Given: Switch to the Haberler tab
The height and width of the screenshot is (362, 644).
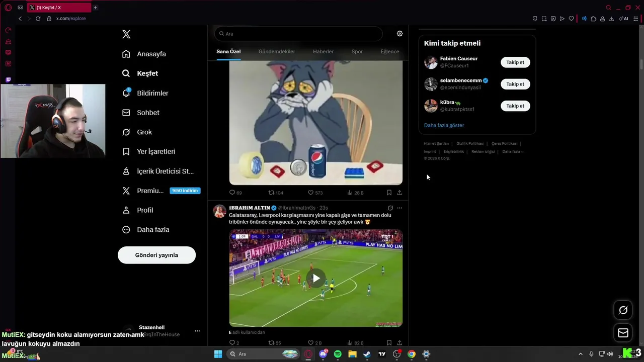Looking at the screenshot, I should pyautogui.click(x=323, y=51).
